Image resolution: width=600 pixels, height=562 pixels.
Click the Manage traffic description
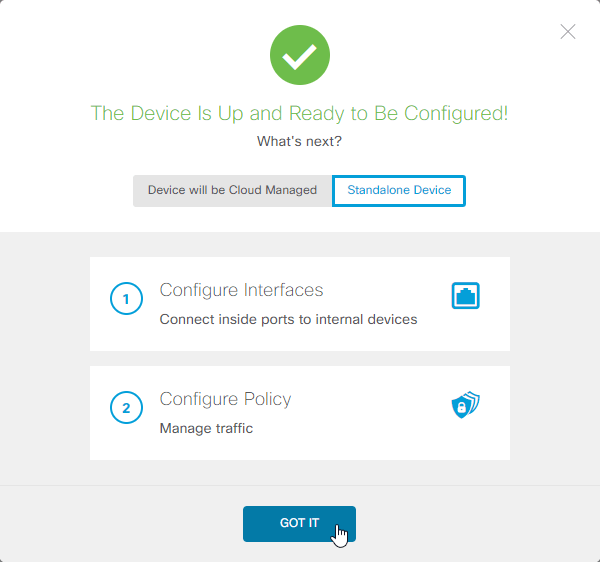click(206, 428)
